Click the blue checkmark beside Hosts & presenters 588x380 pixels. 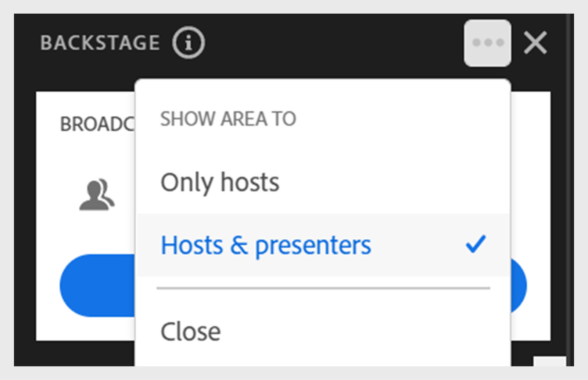(476, 245)
